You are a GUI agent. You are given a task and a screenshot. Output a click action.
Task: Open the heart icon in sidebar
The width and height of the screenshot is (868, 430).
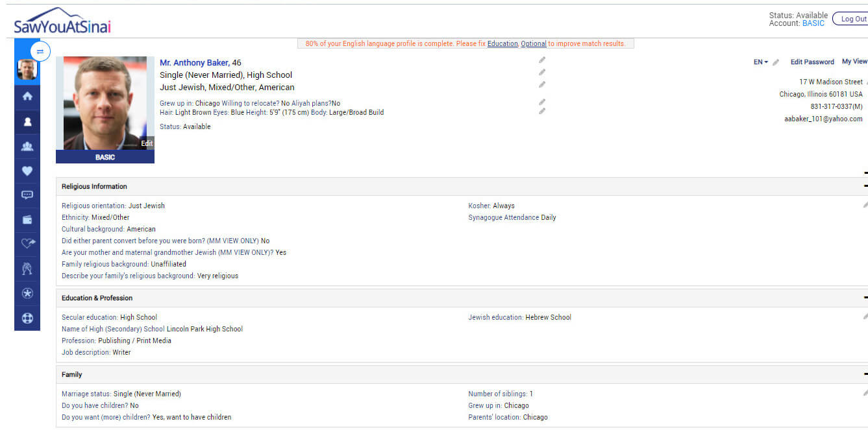click(x=27, y=171)
